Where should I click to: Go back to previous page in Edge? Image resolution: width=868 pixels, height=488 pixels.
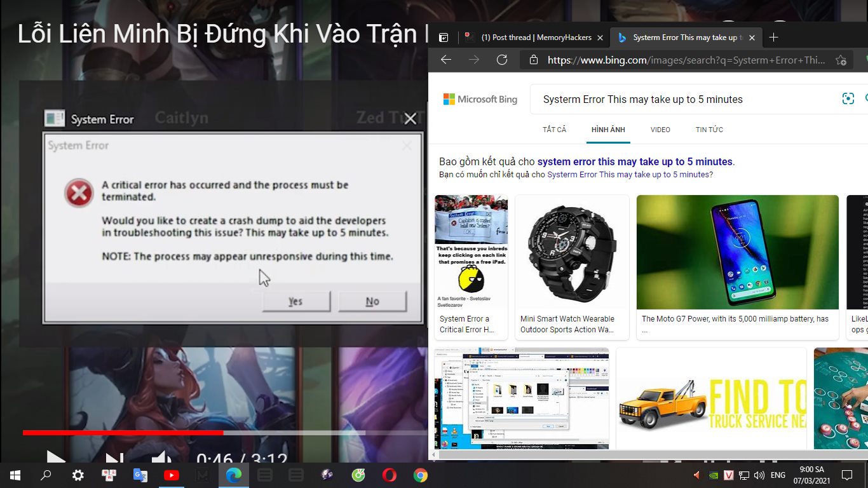(x=446, y=60)
